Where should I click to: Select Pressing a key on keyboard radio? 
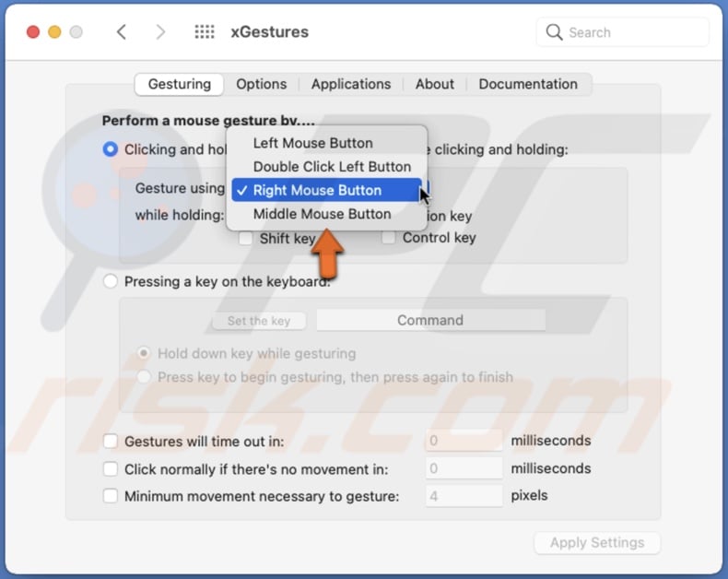[110, 281]
